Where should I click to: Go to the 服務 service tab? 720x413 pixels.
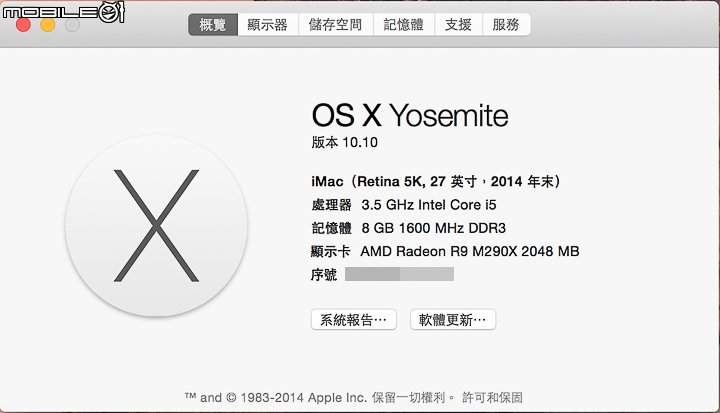tap(506, 24)
